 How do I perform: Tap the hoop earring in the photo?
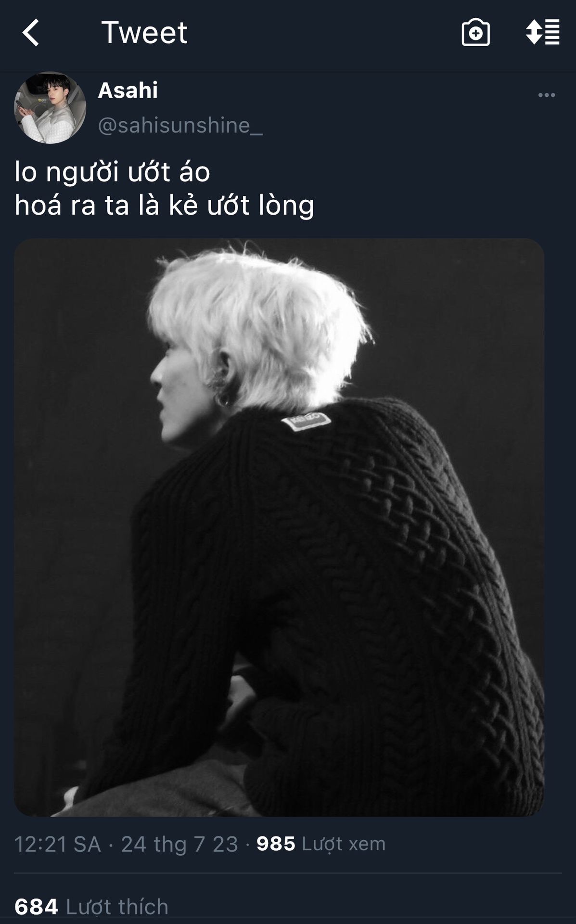(x=223, y=399)
